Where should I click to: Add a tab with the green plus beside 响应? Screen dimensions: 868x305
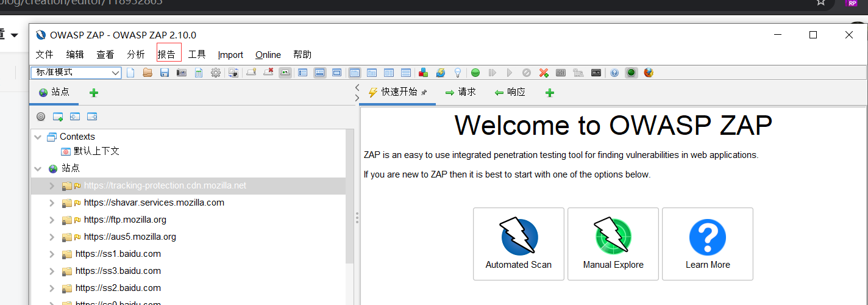550,93
